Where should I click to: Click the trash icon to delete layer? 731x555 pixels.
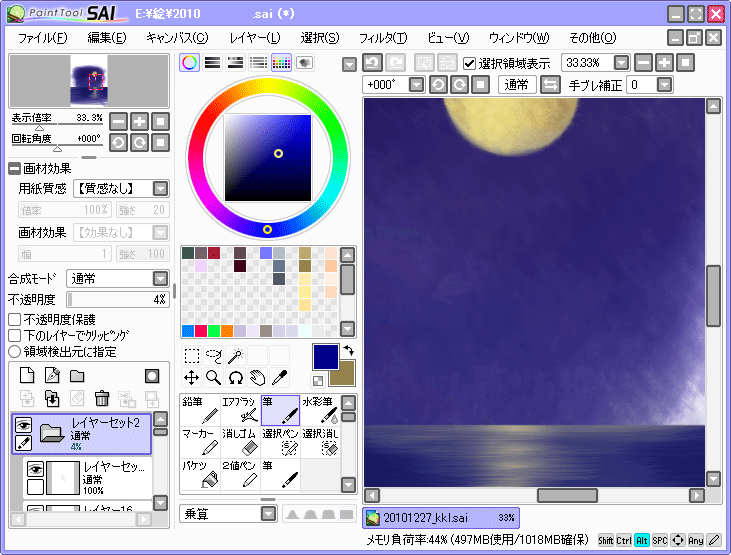point(101,398)
